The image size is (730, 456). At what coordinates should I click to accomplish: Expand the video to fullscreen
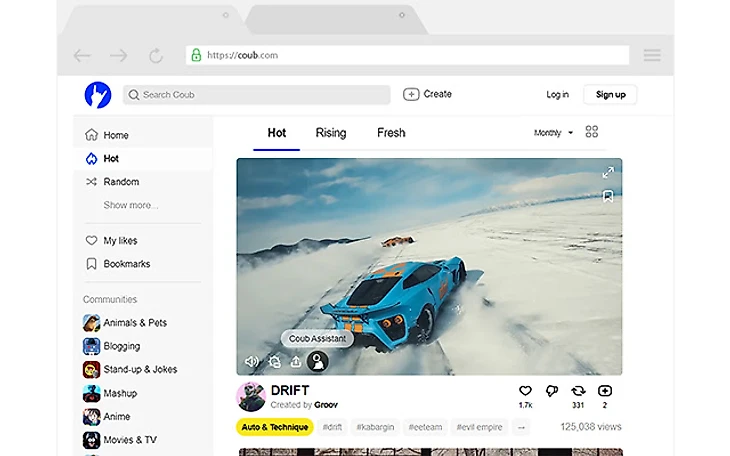tap(607, 172)
